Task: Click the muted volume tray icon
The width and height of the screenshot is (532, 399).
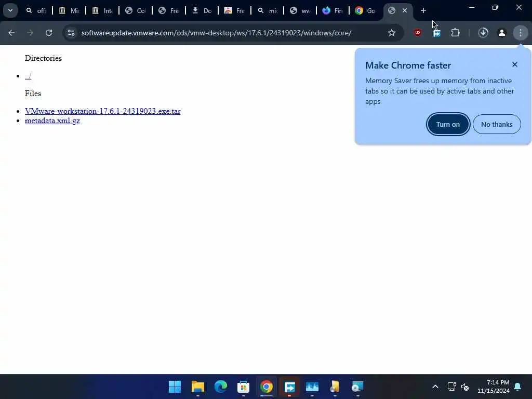Action: (x=465, y=387)
